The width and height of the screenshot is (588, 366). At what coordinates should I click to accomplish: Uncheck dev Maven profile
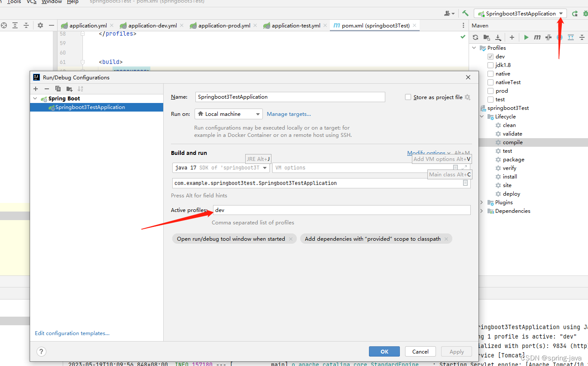(x=491, y=56)
